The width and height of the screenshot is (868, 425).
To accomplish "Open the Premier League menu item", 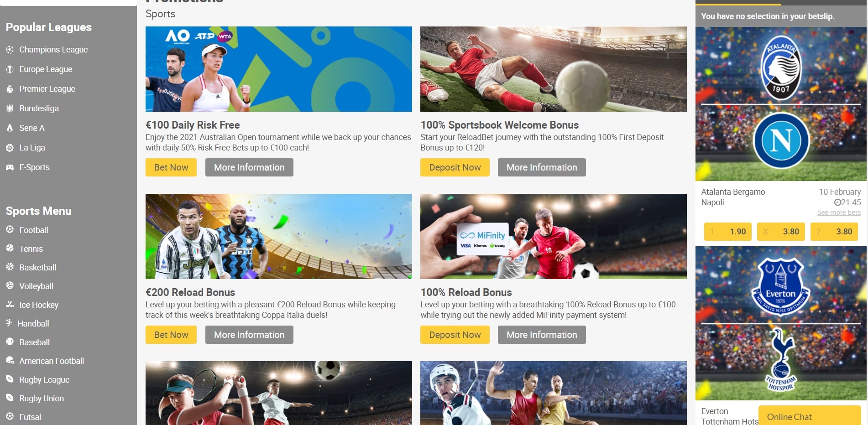I will (47, 89).
